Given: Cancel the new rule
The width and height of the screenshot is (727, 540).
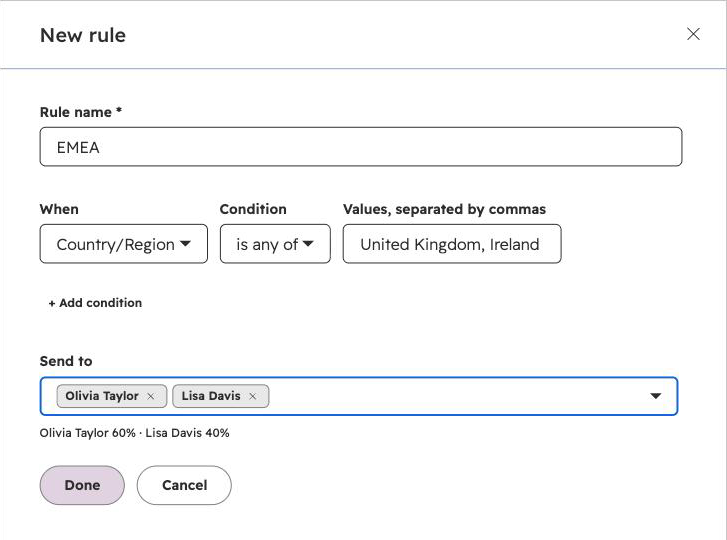Looking at the screenshot, I should tap(184, 485).
